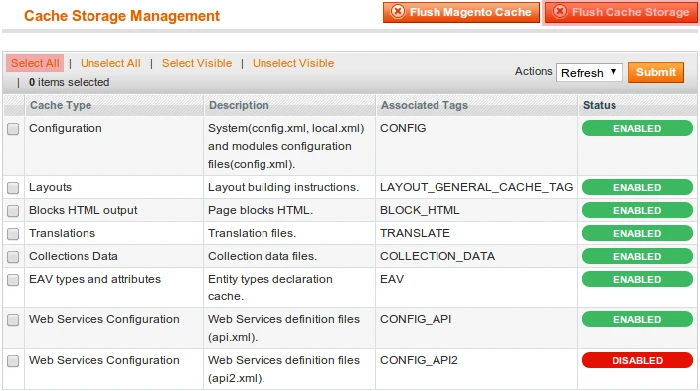Tick checkbox for the CONFIG_API2 row
The width and height of the screenshot is (700, 391).
(x=13, y=361)
